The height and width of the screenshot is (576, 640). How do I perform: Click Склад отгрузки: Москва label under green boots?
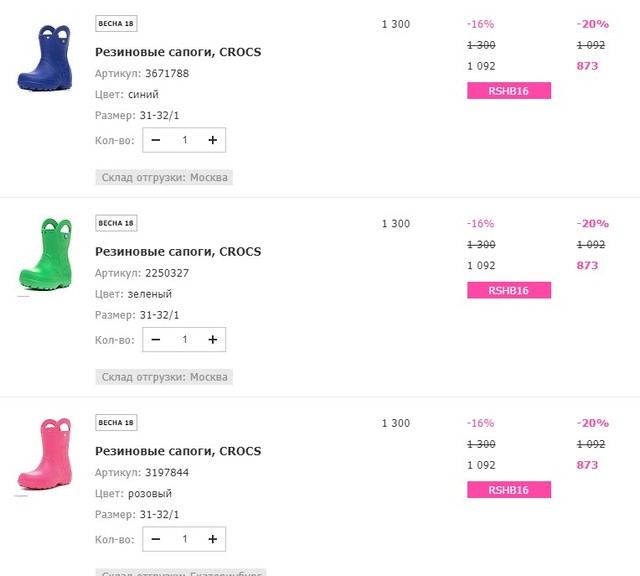click(x=164, y=377)
